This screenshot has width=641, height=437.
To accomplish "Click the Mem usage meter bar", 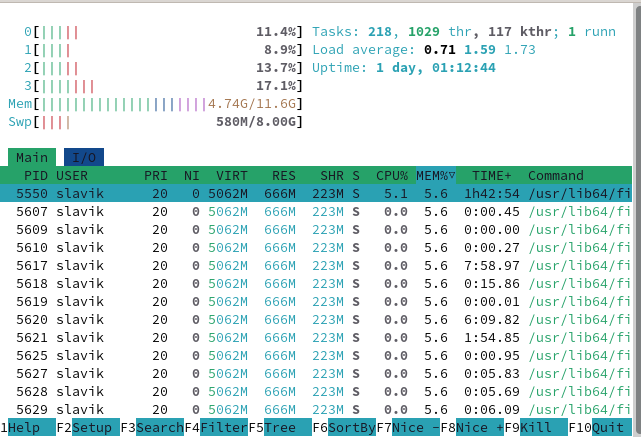I will [156, 103].
